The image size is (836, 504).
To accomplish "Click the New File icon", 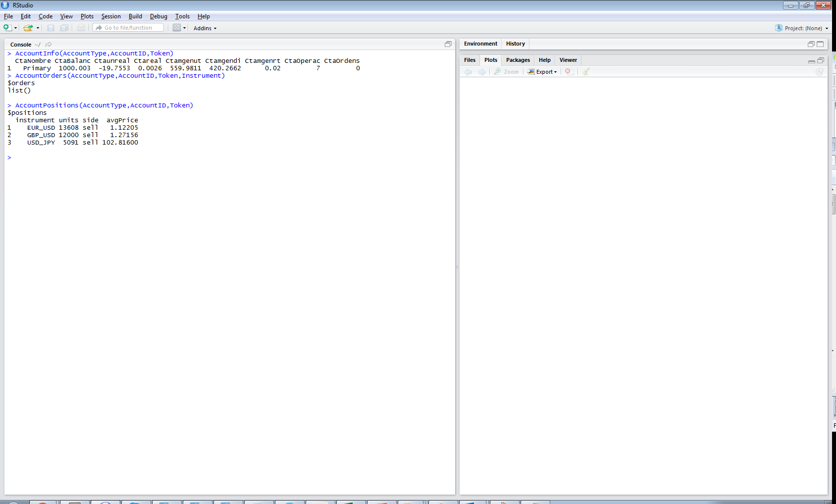I will coord(7,28).
